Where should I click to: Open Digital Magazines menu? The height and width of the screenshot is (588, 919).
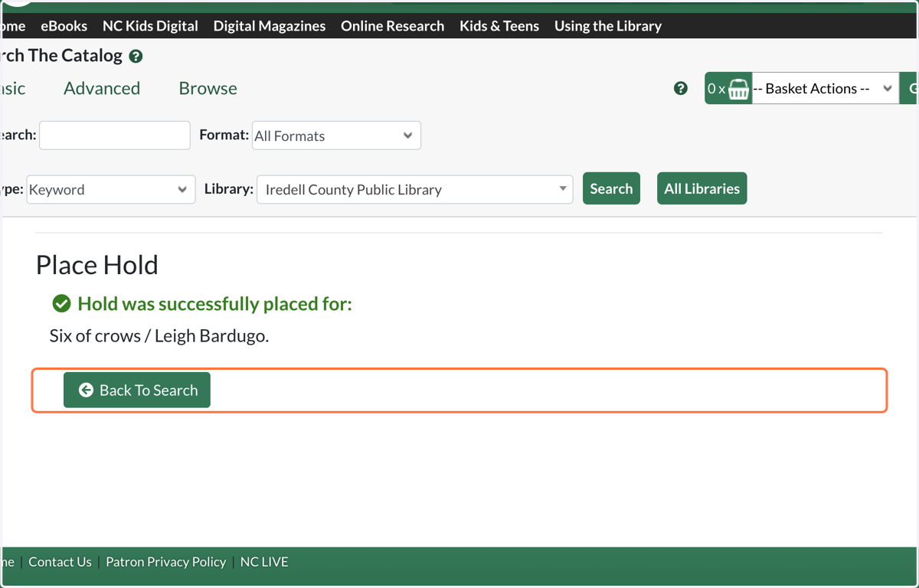pyautogui.click(x=270, y=26)
